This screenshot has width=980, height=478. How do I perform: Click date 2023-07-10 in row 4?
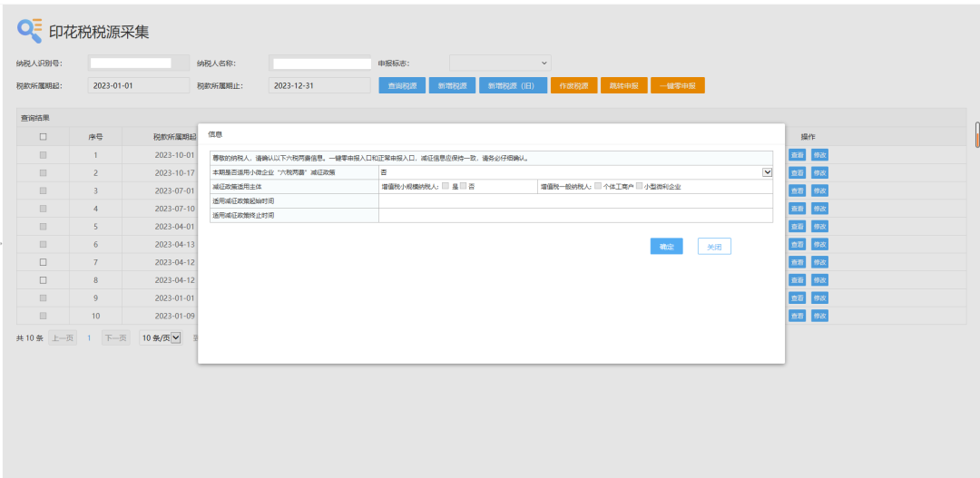coord(174,208)
